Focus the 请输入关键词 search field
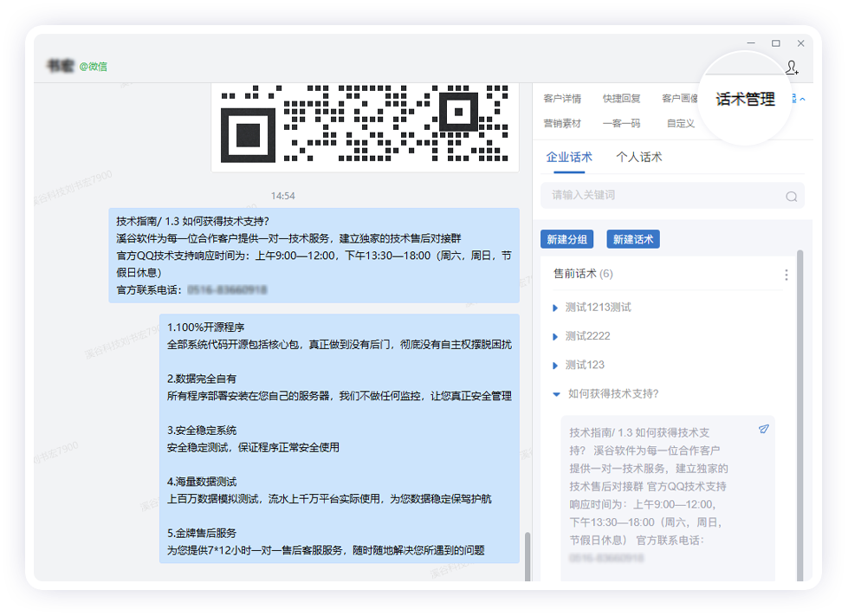Viewport: 848px width, 616px height. click(x=672, y=195)
